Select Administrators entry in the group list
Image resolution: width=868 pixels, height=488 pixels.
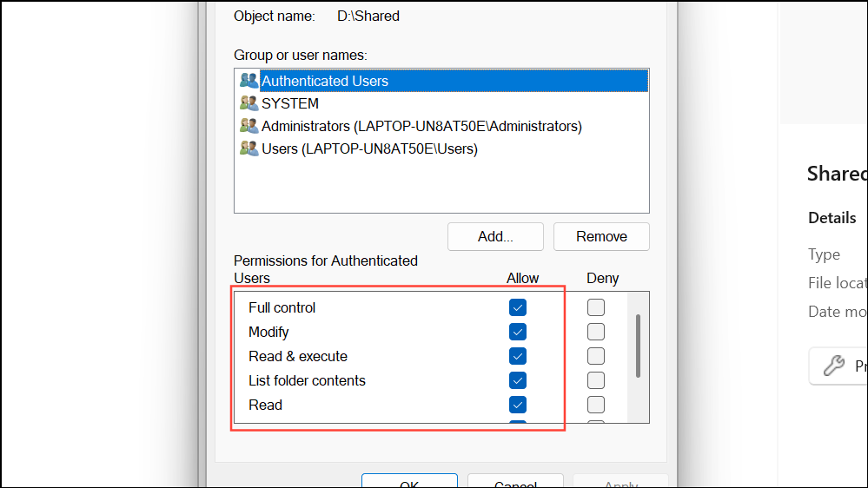421,126
